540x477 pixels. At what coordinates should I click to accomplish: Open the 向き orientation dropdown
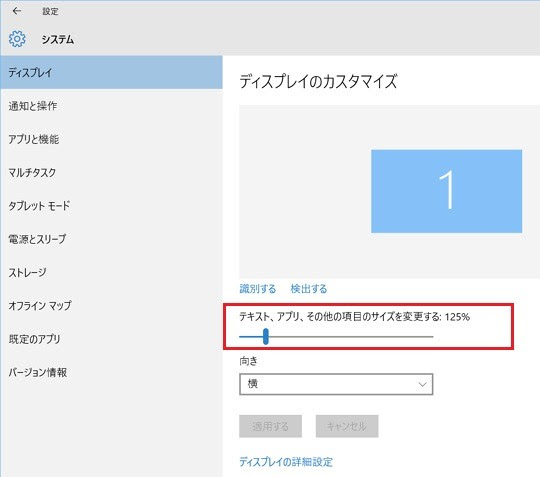[336, 384]
